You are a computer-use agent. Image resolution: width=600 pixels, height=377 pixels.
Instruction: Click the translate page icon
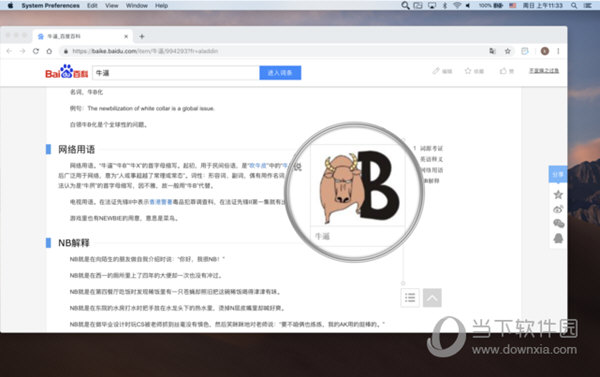pyautogui.click(x=492, y=51)
